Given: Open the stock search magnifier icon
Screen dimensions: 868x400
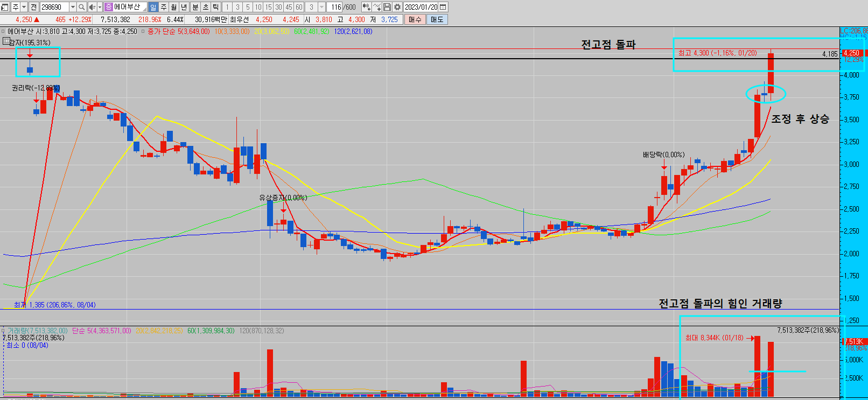Looking at the screenshot, I should tap(81, 7).
